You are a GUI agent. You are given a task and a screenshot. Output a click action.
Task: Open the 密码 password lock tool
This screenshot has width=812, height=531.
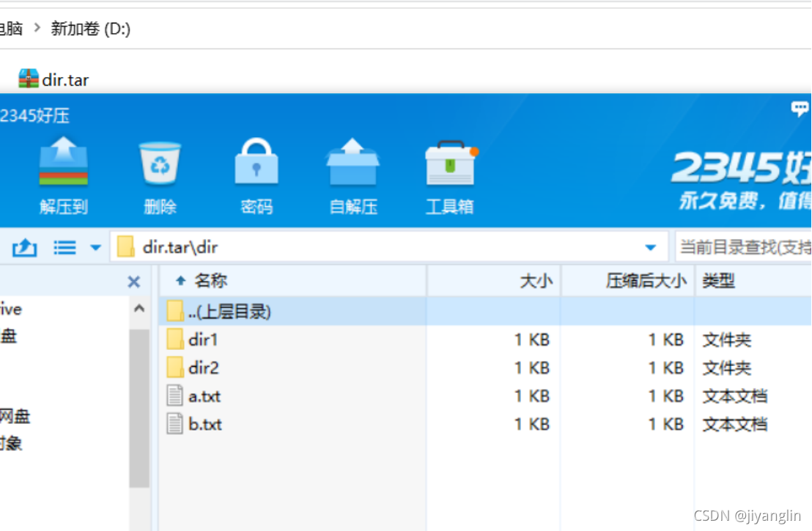[x=256, y=175]
